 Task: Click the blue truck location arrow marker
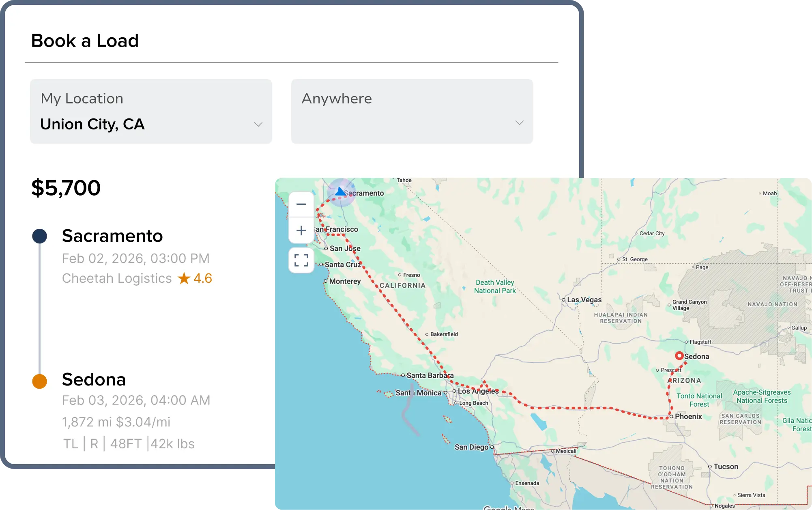coord(341,192)
